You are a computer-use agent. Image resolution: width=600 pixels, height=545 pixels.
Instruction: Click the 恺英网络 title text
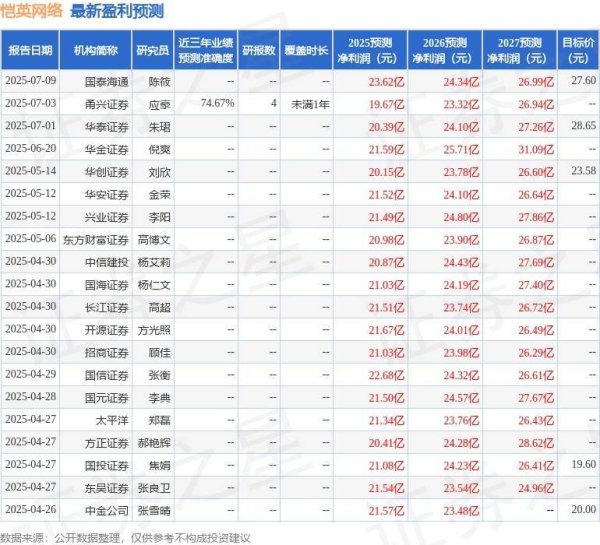pos(31,10)
